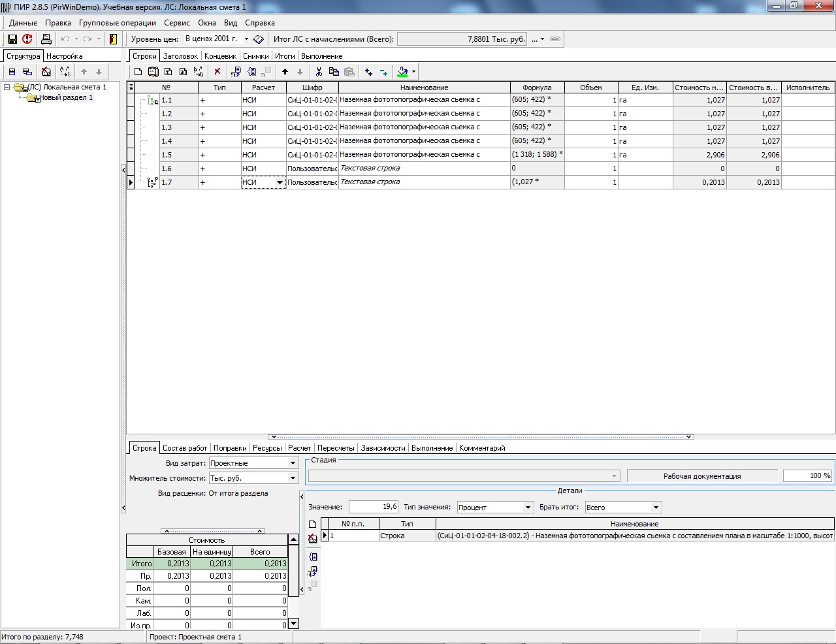The image size is (836, 644).
Task: Click the blue bracket list icon in the rows toolbar
Action: click(x=251, y=72)
